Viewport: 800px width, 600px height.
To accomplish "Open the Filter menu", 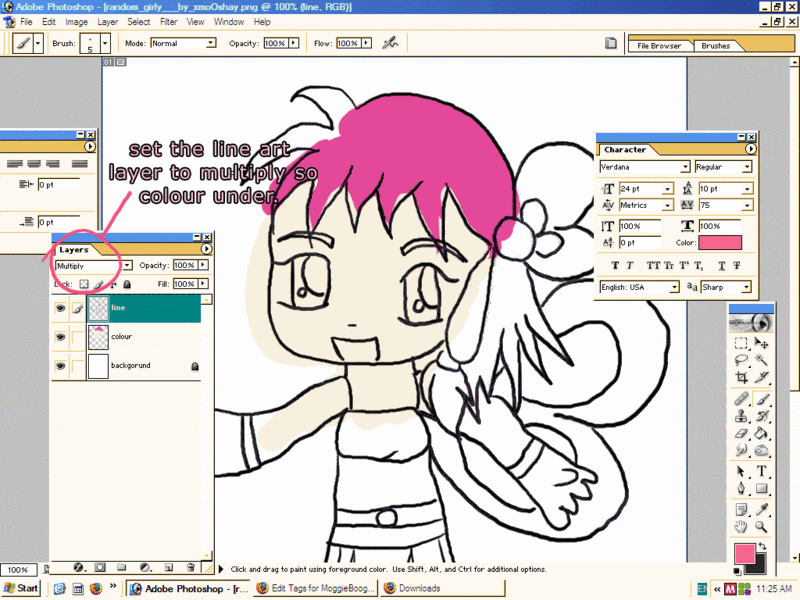I will [x=168, y=22].
